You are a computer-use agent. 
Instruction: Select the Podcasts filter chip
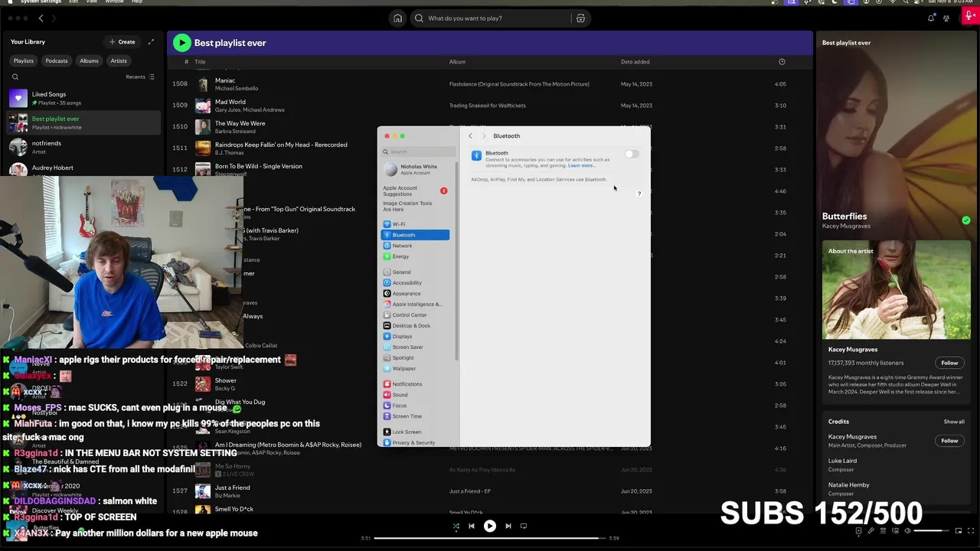pyautogui.click(x=56, y=60)
